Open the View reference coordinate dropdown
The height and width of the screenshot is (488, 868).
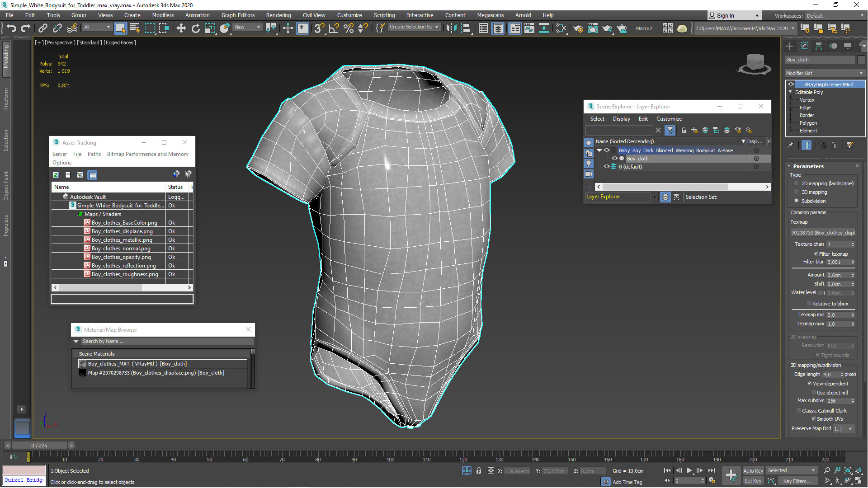coord(247,27)
